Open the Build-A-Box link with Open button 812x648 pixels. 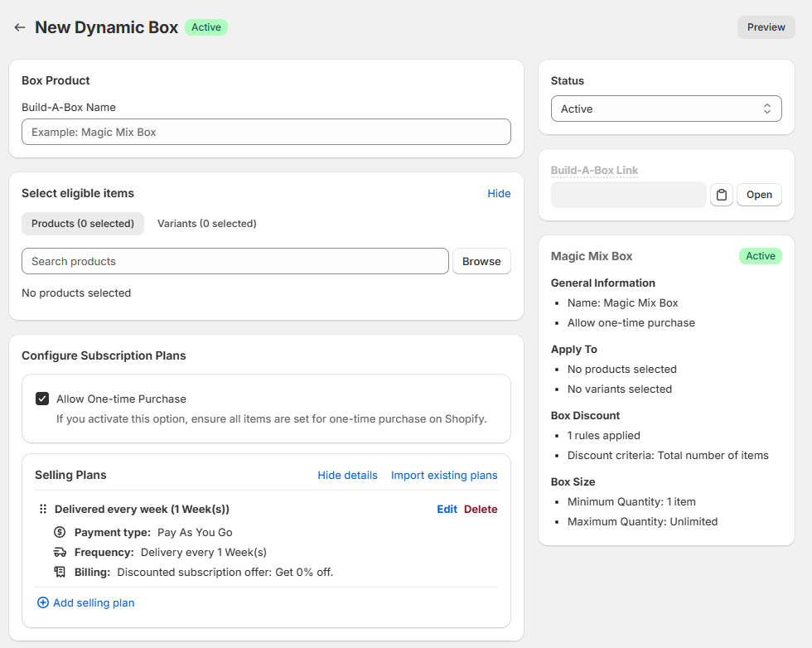759,195
